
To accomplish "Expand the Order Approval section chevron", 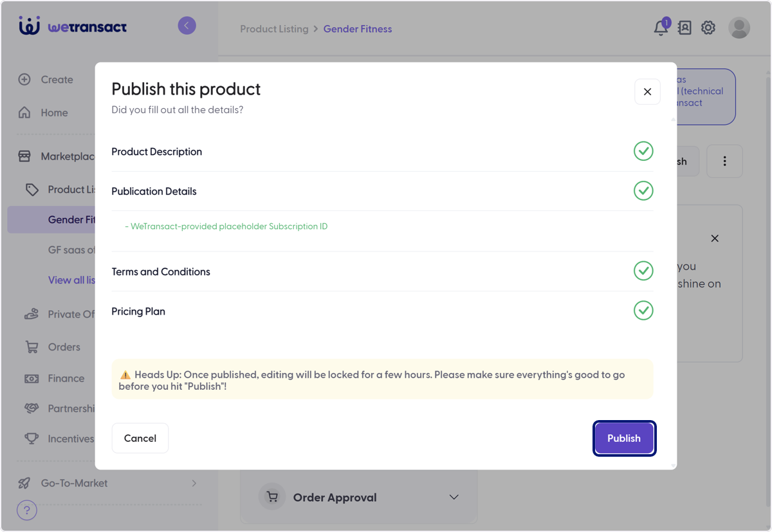I will click(x=454, y=497).
